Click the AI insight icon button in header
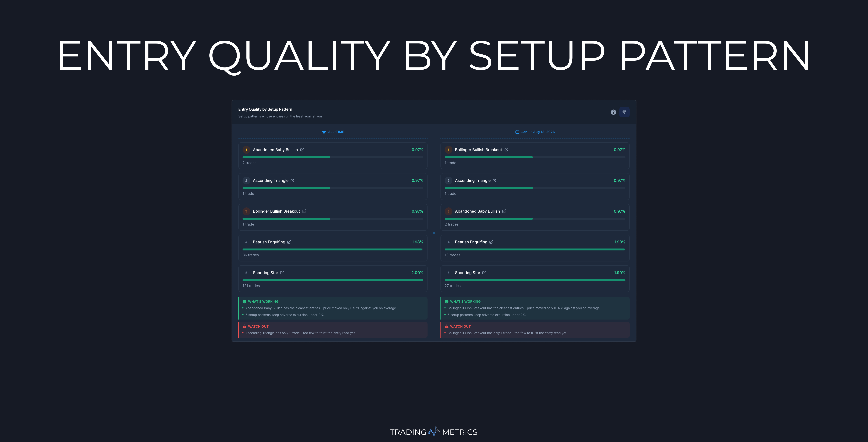The image size is (868, 442). tap(624, 112)
